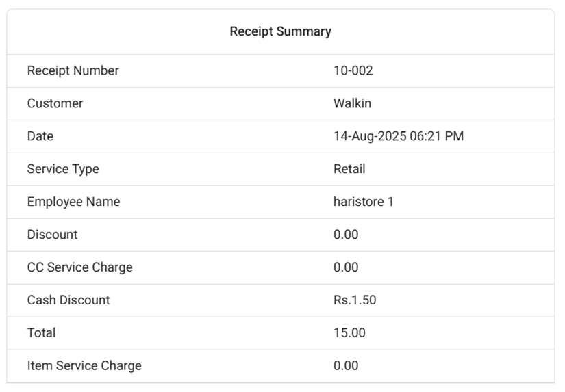The width and height of the screenshot is (565, 392).
Task: Click the Walkin customer value
Action: click(352, 103)
